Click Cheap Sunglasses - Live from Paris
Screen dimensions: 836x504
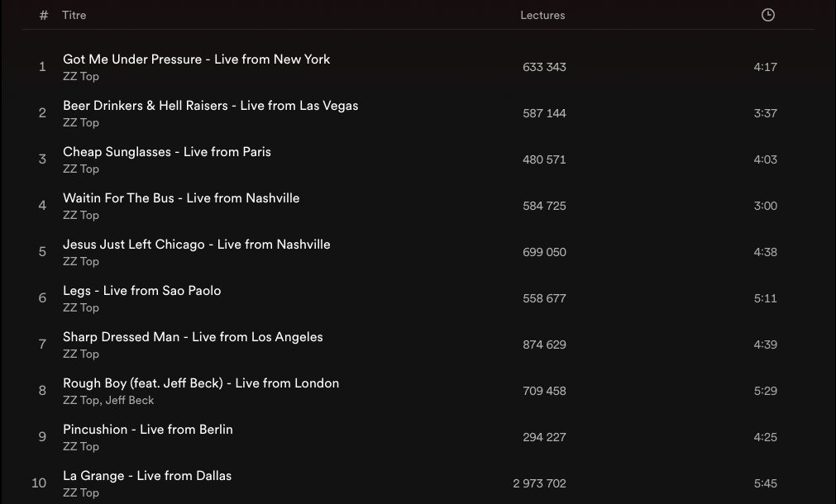tap(166, 152)
